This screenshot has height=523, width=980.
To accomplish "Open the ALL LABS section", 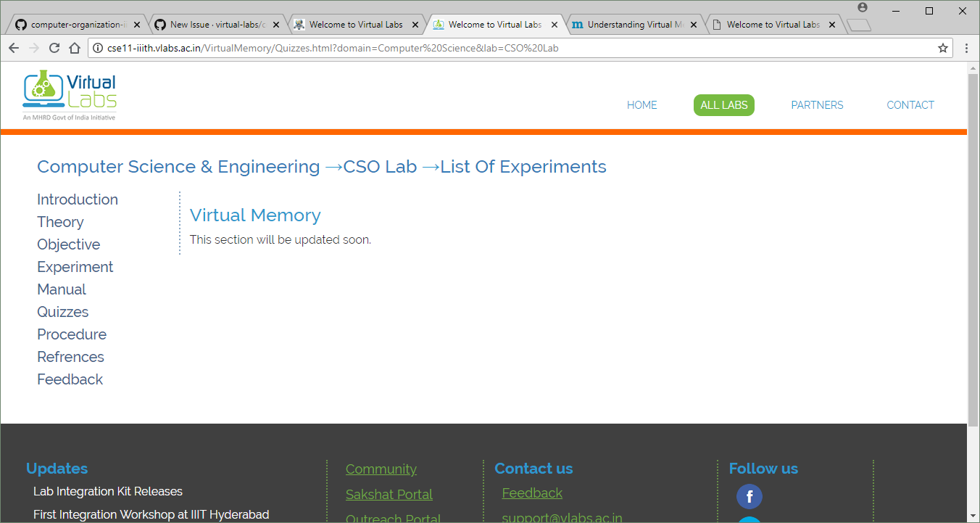I will pos(723,104).
